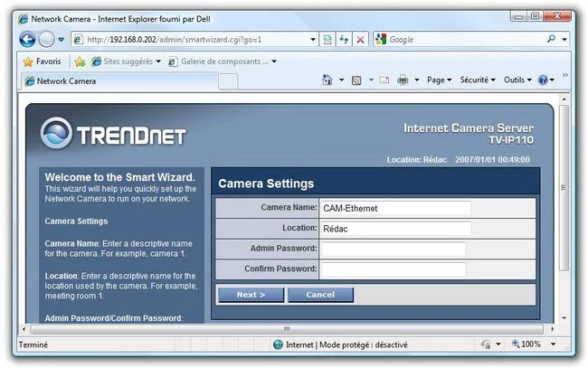Click the address bar URL field
This screenshot has height=368, width=588.
point(195,40)
